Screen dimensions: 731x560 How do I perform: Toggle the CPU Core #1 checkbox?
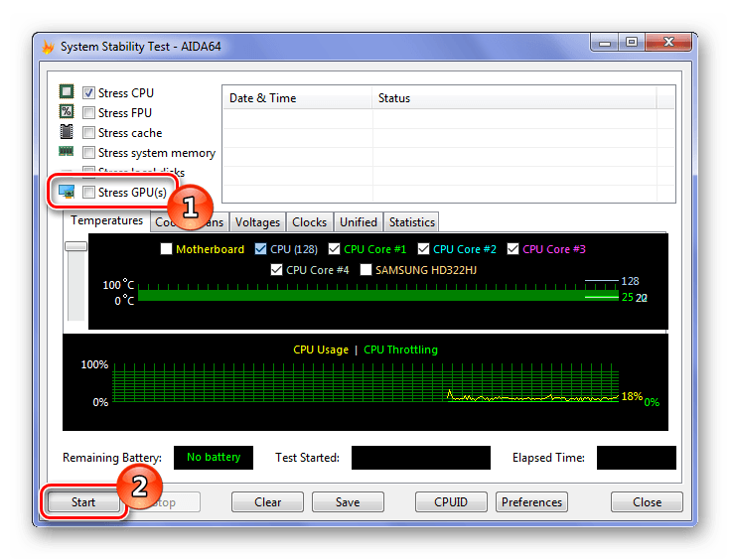[334, 249]
